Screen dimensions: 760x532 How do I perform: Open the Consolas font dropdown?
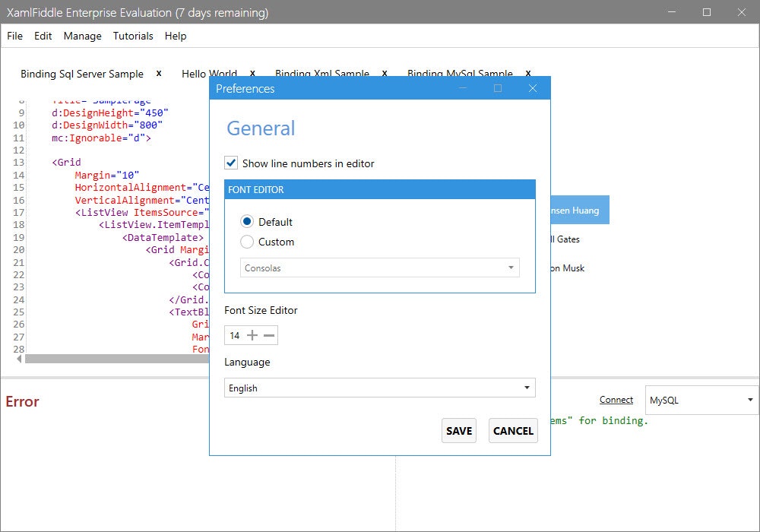(x=379, y=268)
